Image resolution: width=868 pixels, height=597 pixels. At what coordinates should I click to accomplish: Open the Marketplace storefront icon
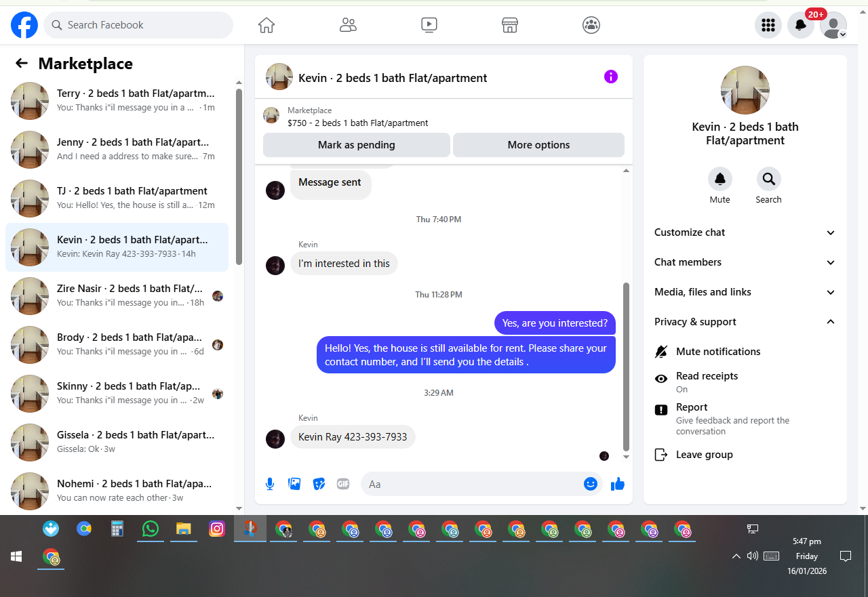point(510,25)
